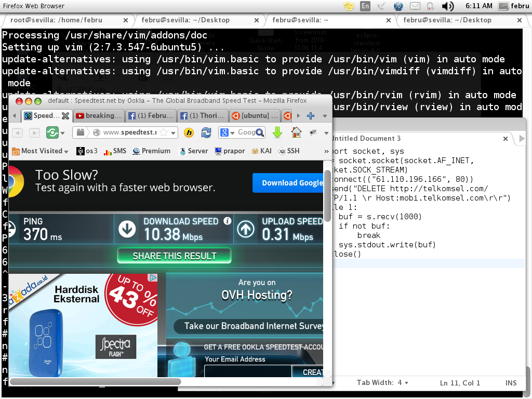The width and height of the screenshot is (532, 399).
Task: Click the Your Email Address input field
Action: (248, 371)
